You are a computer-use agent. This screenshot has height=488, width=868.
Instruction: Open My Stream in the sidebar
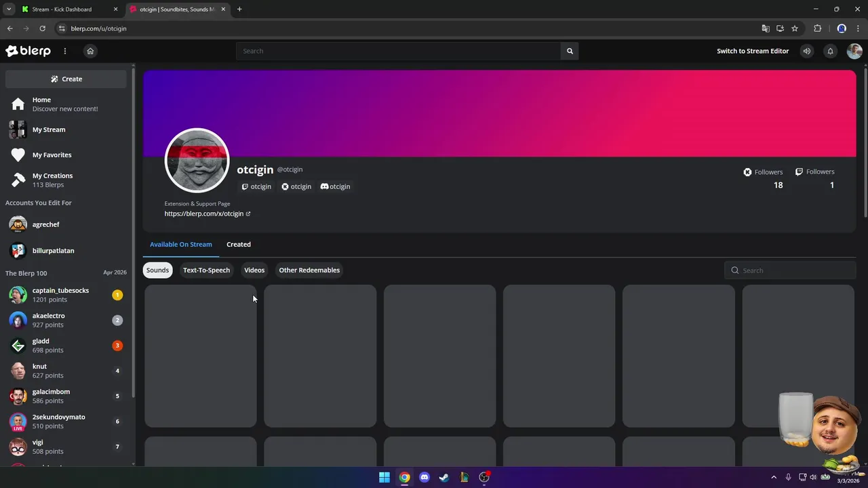[x=66, y=129]
